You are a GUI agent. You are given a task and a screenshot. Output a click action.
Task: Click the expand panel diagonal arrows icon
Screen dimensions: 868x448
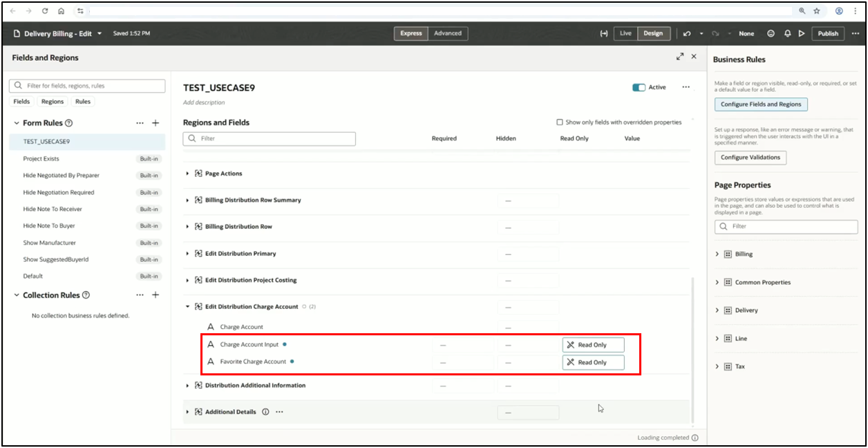pyautogui.click(x=680, y=57)
